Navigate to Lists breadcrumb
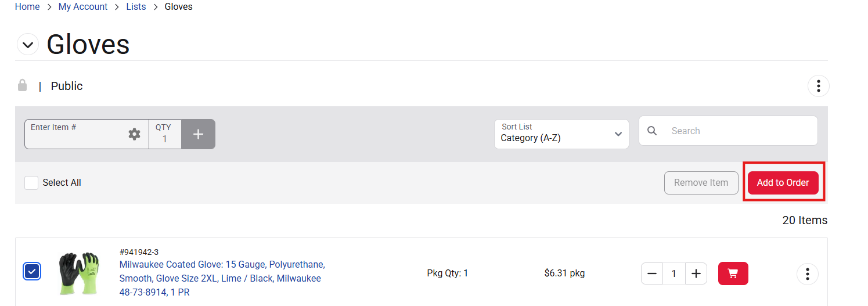868x306 pixels. 136,7
